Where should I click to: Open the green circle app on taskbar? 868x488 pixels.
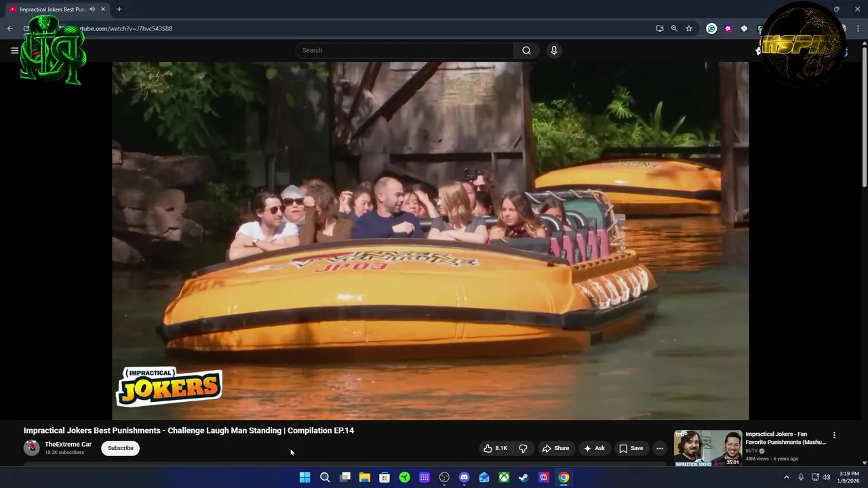click(x=404, y=477)
